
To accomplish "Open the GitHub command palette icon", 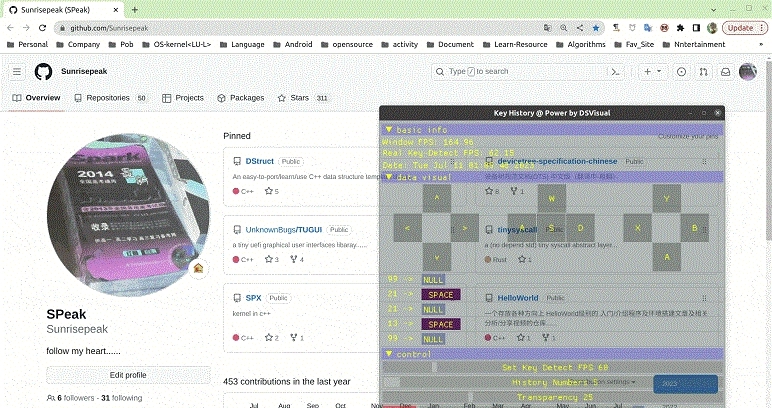I will (x=615, y=72).
